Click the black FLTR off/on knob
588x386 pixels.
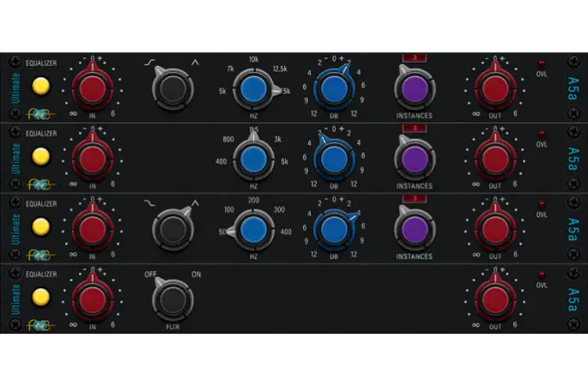tap(174, 299)
